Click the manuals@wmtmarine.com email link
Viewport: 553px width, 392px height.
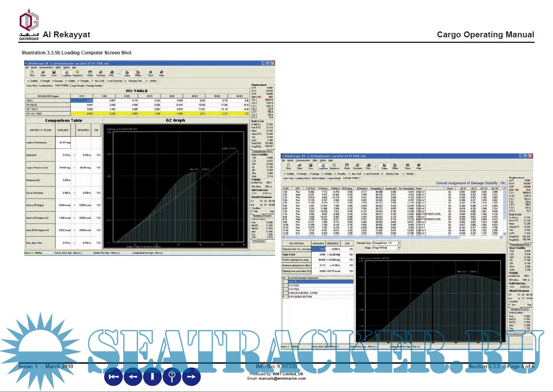pyautogui.click(x=290, y=378)
